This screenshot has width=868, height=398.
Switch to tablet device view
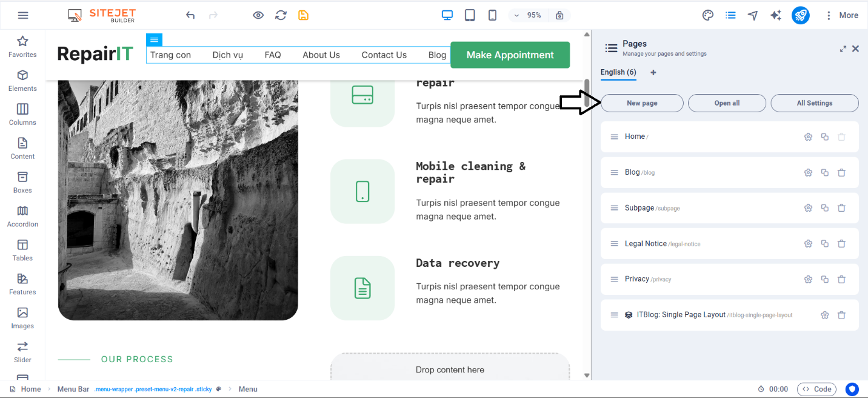click(470, 15)
